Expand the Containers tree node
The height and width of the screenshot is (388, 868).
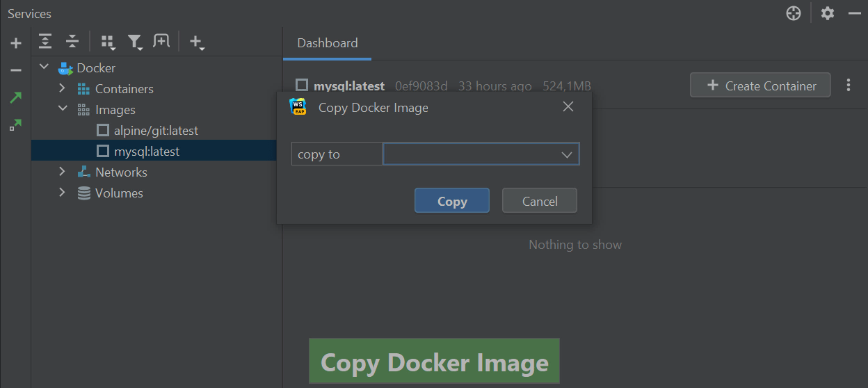click(x=62, y=88)
